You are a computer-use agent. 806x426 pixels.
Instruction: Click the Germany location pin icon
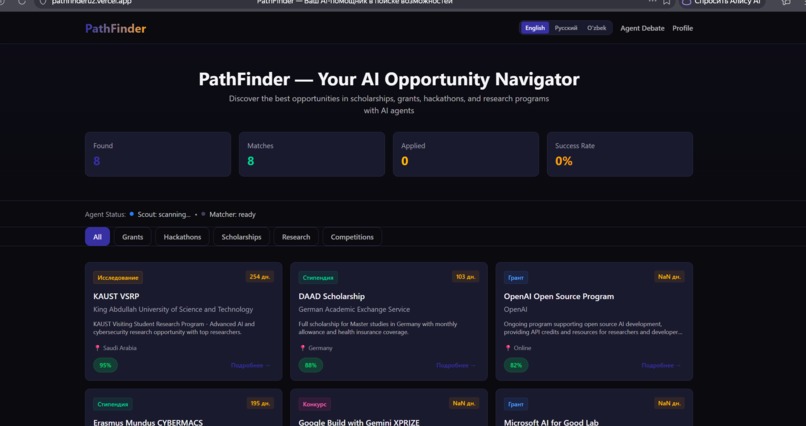[x=302, y=348]
